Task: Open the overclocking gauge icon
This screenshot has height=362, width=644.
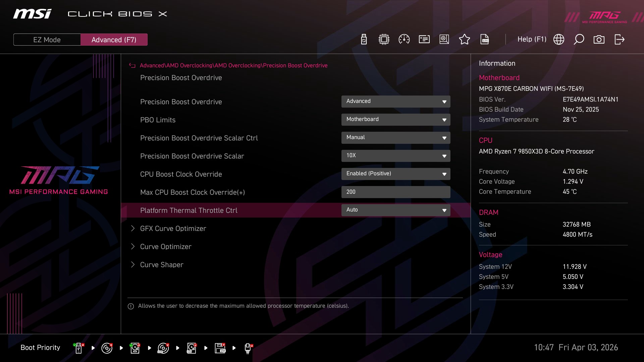Action: (x=404, y=40)
